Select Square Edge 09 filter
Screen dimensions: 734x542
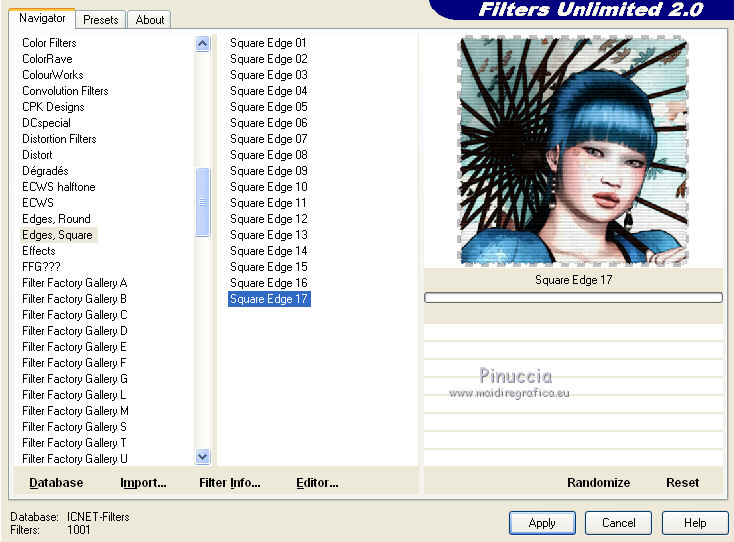coord(269,171)
